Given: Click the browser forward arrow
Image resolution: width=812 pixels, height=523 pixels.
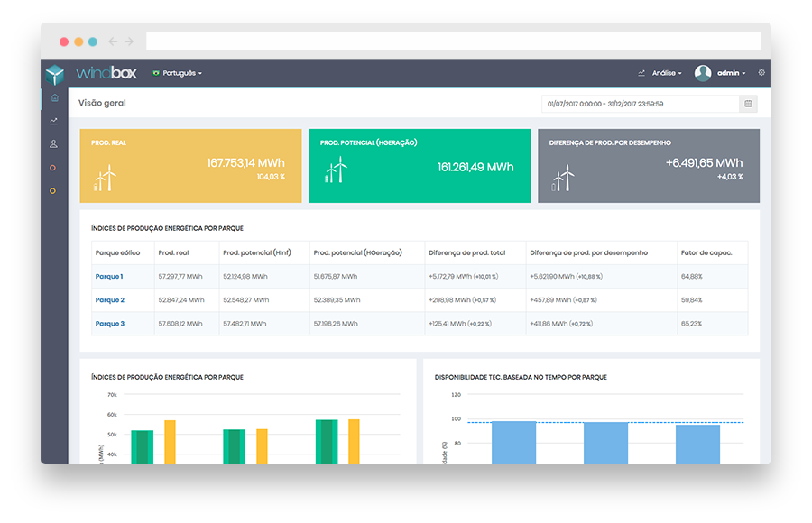Looking at the screenshot, I should pos(129,41).
